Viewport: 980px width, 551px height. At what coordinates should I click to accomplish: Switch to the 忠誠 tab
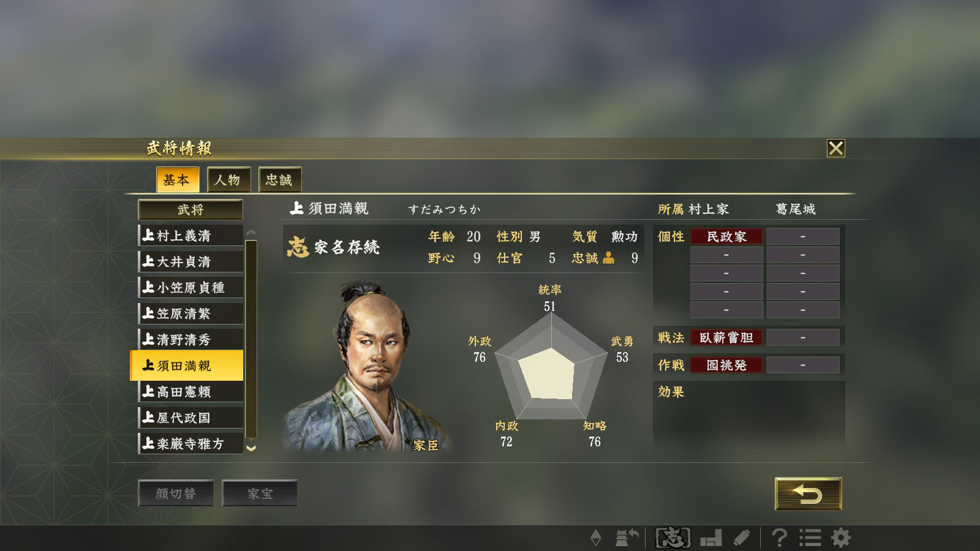[279, 180]
